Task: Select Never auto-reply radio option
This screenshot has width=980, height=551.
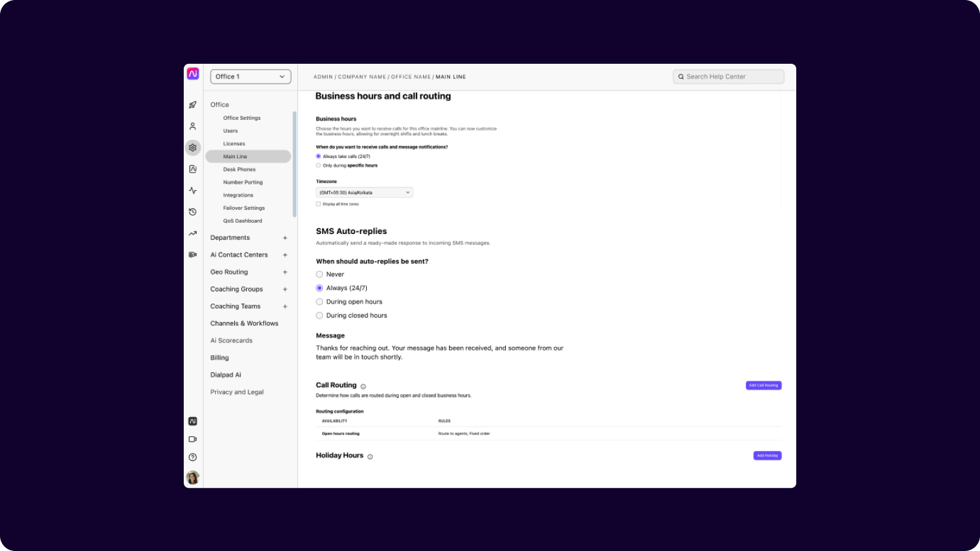Action: click(x=320, y=274)
